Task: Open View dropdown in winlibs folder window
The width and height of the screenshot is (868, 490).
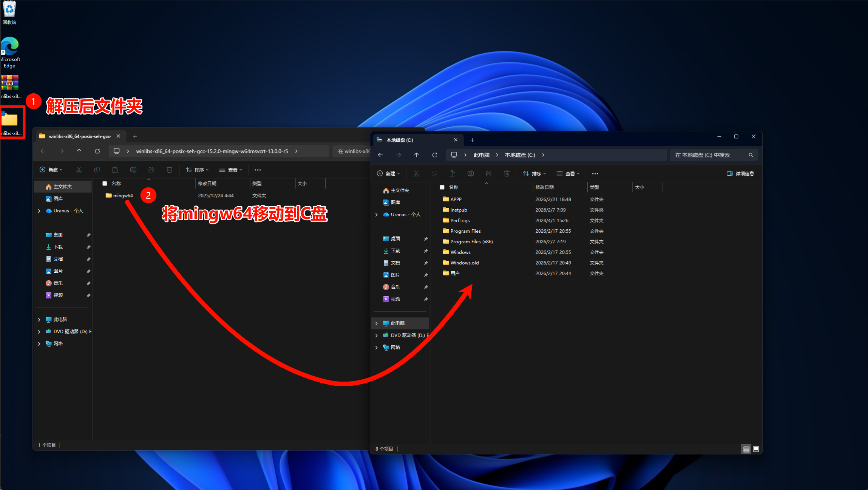Action: tap(230, 170)
